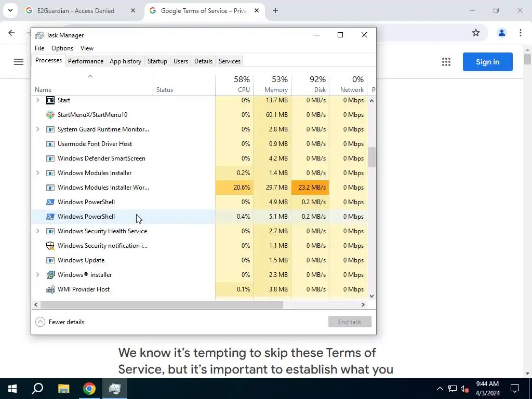Click the Windows installer package icon

coord(50,275)
